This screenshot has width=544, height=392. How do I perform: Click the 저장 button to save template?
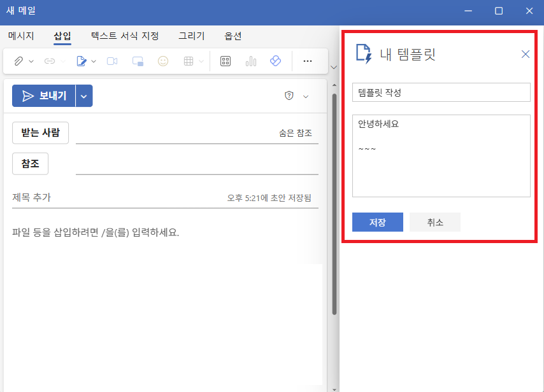tap(377, 221)
